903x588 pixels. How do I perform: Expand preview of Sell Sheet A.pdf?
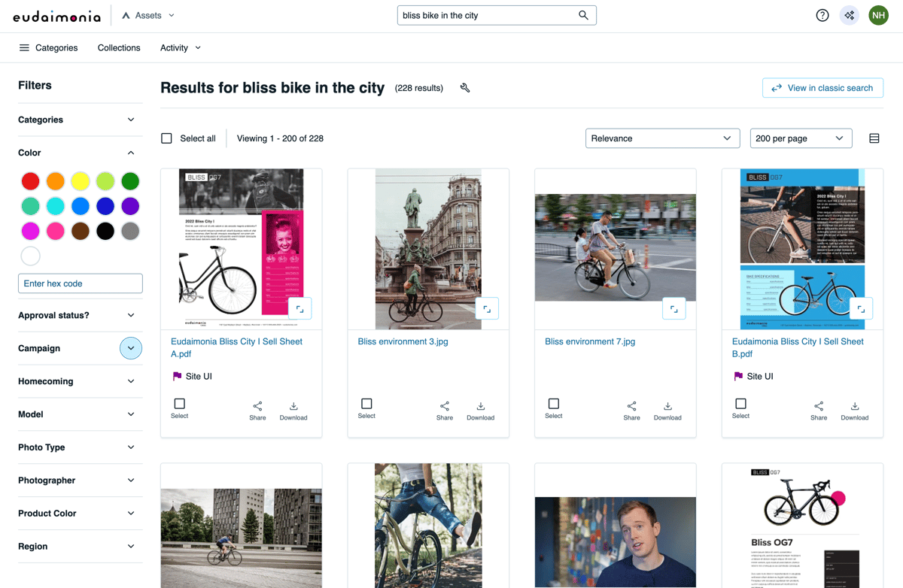(299, 308)
